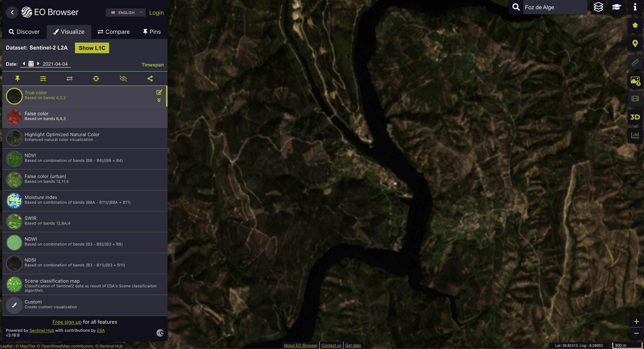The width and height of the screenshot is (644, 349).
Task: Open the ENGLISH language dropdown
Action: pos(125,12)
